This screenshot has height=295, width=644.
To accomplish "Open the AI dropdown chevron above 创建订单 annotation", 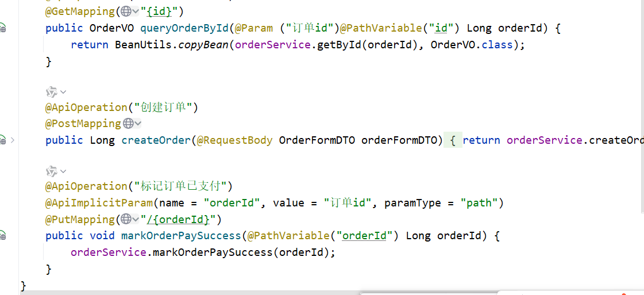I will point(63,91).
